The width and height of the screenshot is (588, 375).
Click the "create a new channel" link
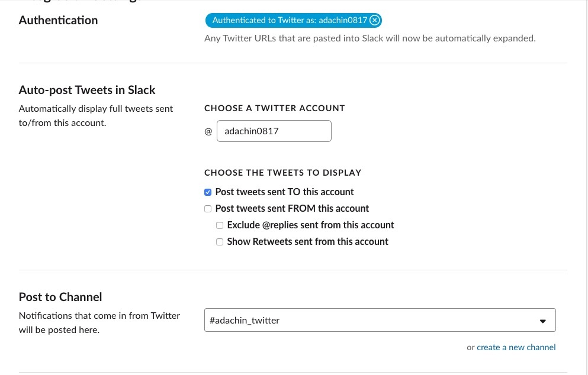[516, 347]
